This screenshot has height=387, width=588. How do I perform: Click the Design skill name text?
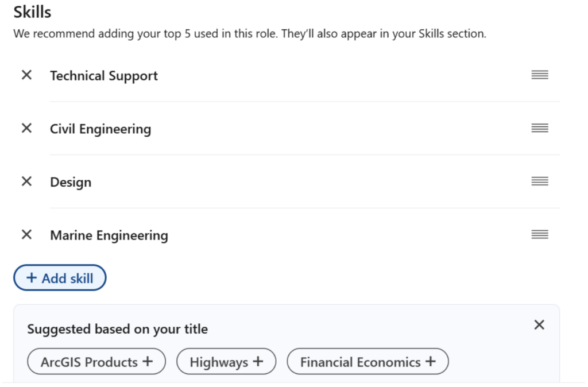point(71,183)
